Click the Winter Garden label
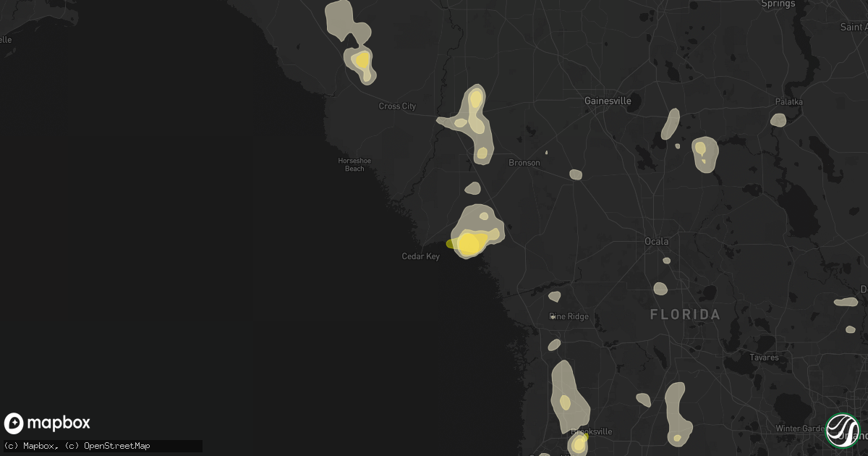This screenshot has height=456, width=868. click(799, 428)
